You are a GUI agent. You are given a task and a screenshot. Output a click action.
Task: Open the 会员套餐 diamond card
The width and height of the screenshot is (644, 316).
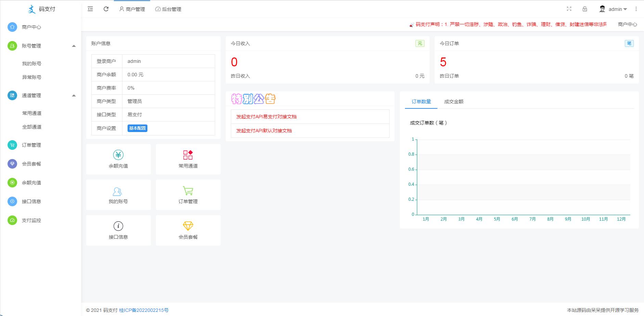tap(188, 230)
